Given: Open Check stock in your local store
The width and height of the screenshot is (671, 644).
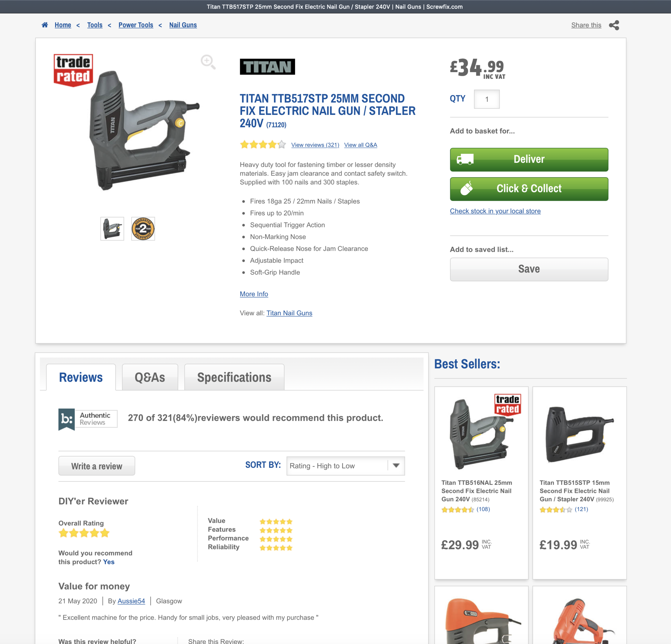Looking at the screenshot, I should tap(495, 211).
